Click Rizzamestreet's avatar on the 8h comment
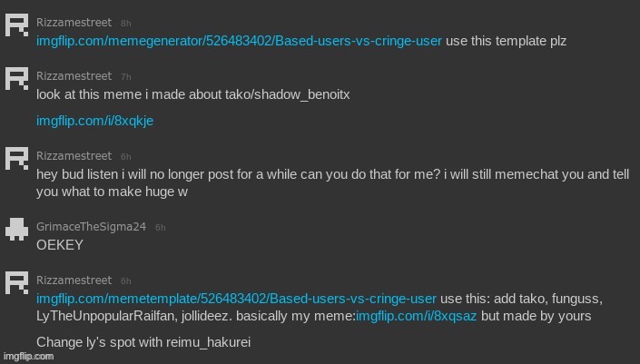The height and width of the screenshot is (364, 640). pyautogui.click(x=16, y=25)
